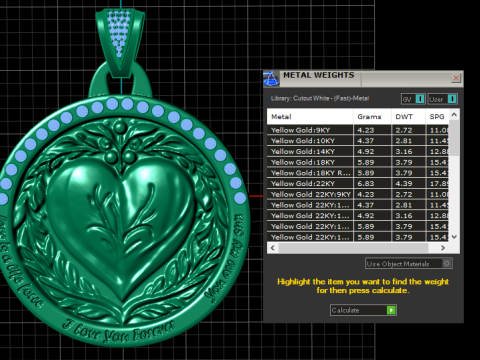Click the pendant bail with gems

tap(120, 43)
